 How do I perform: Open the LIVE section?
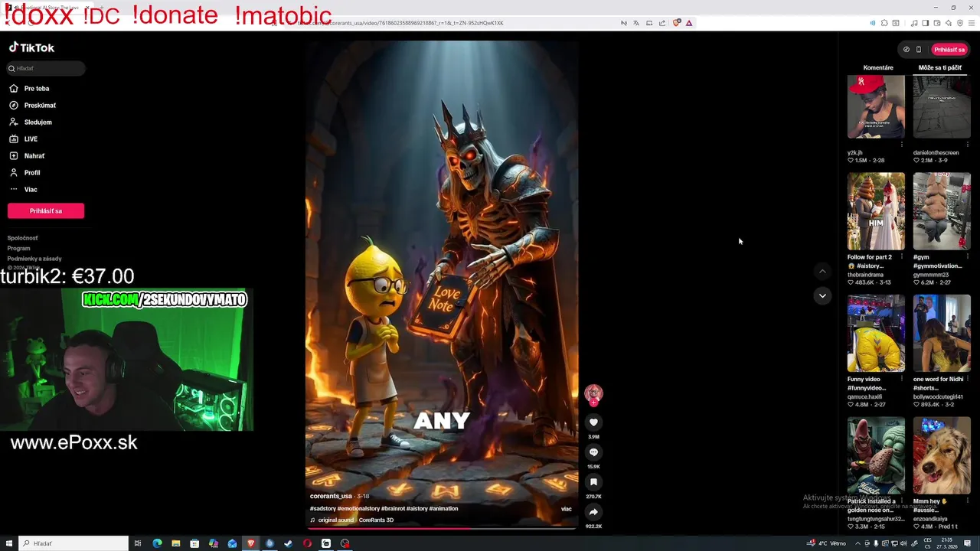pyautogui.click(x=31, y=139)
